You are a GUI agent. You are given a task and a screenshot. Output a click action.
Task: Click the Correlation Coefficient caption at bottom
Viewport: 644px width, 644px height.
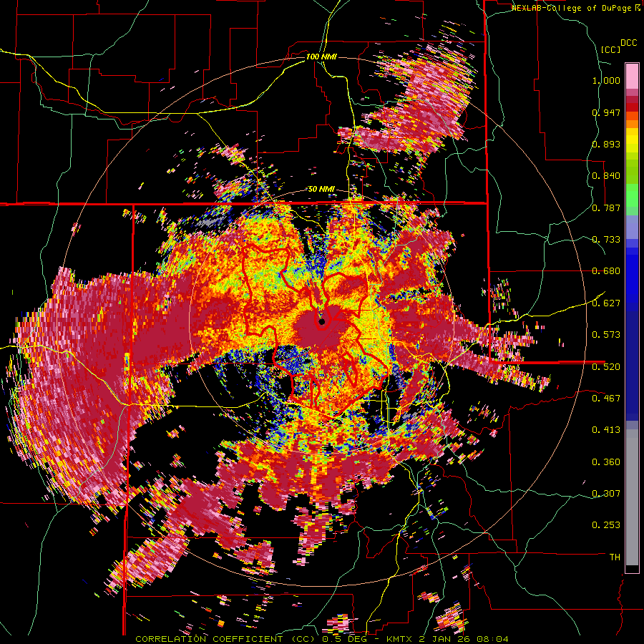[x=322, y=639]
